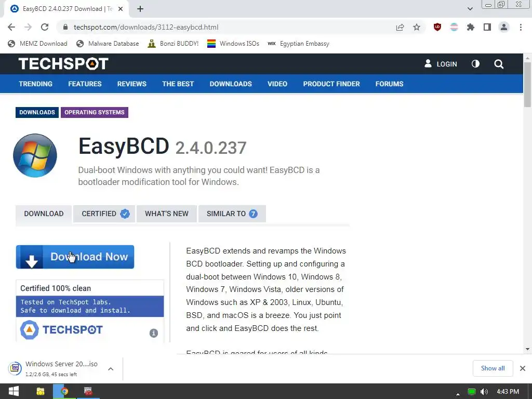Image resolution: width=532 pixels, height=399 pixels.
Task: Open the SIMILAR TO tab
Action: point(232,214)
